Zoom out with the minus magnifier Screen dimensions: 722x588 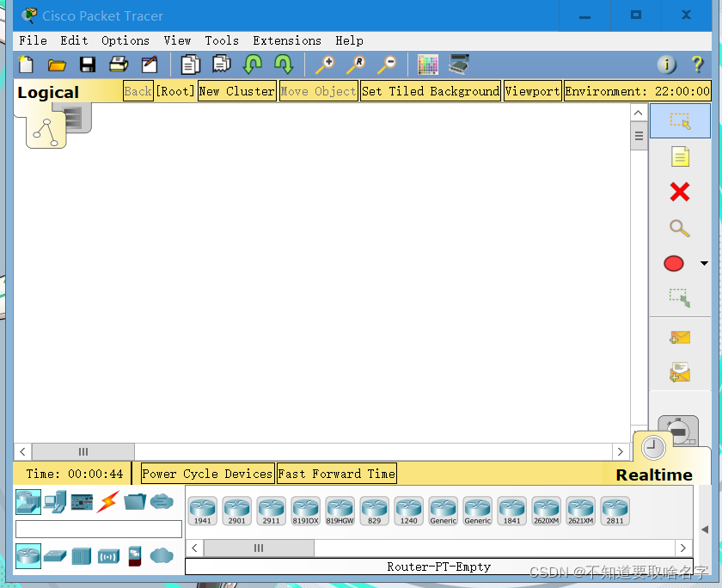click(x=387, y=64)
